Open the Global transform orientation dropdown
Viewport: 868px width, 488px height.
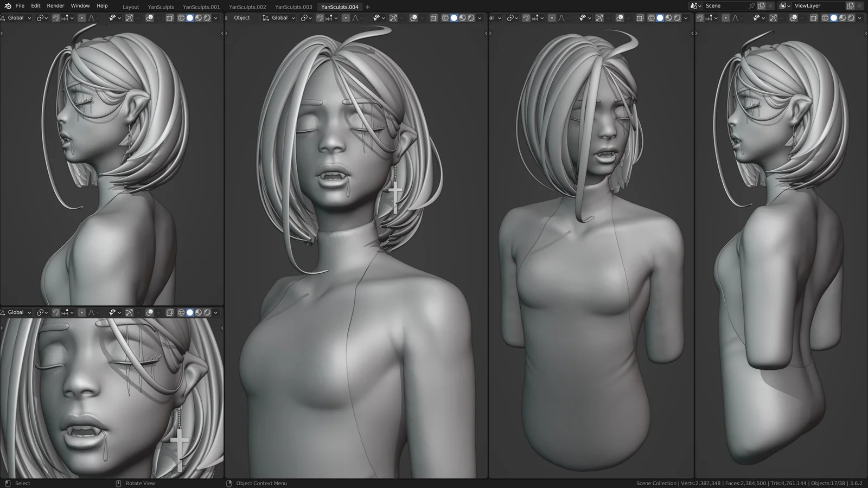tap(16, 18)
